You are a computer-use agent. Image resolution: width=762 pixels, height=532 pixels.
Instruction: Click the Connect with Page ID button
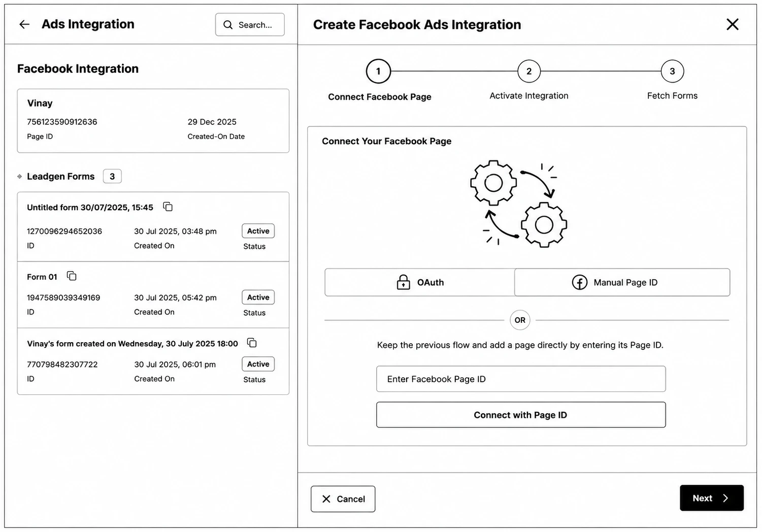click(521, 415)
